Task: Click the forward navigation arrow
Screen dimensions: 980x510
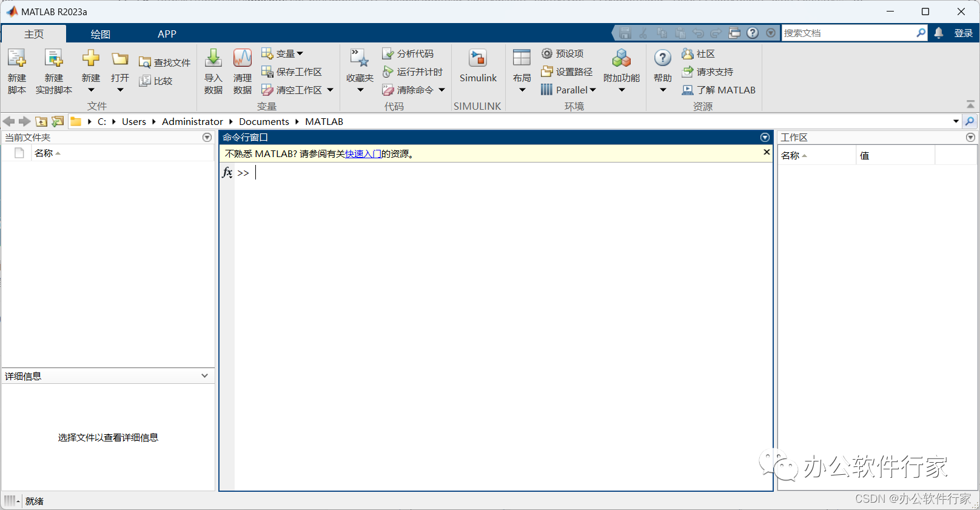Action: [x=25, y=121]
